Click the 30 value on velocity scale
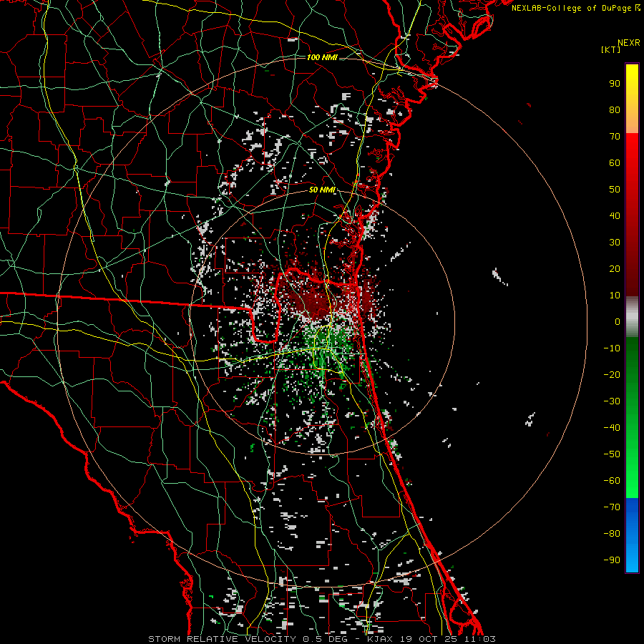 click(x=615, y=243)
